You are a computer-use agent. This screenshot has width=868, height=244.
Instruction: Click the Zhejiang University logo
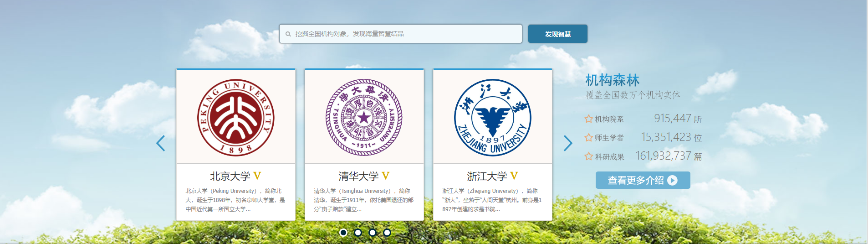coord(493,118)
